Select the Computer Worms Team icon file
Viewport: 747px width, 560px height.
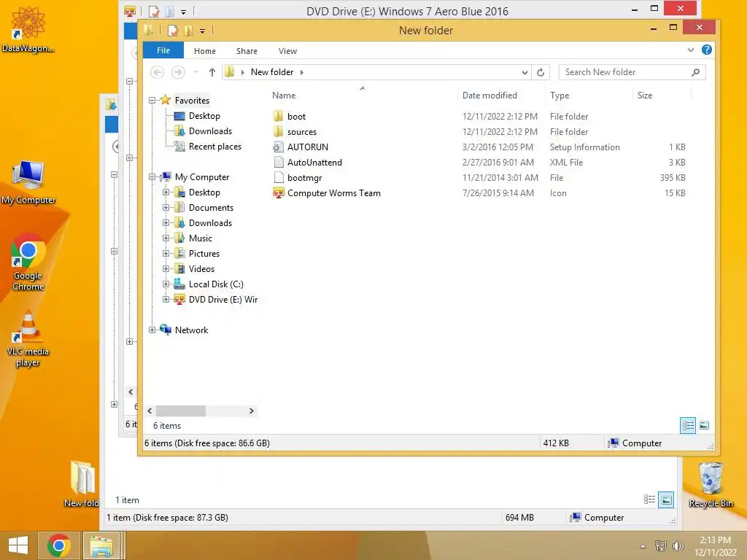(279, 192)
